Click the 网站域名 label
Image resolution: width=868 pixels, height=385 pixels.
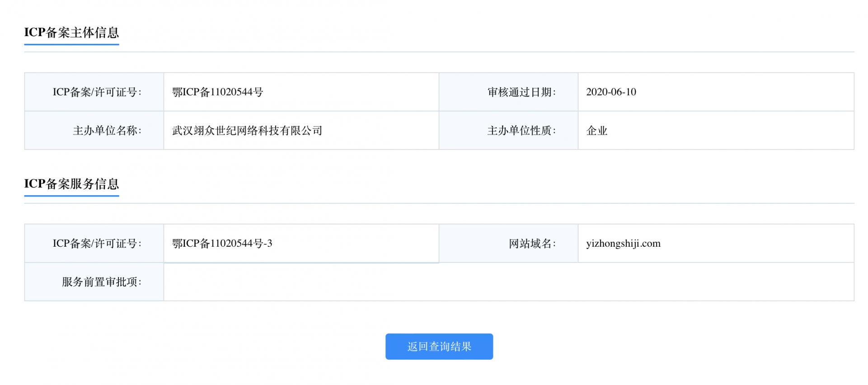tap(532, 244)
